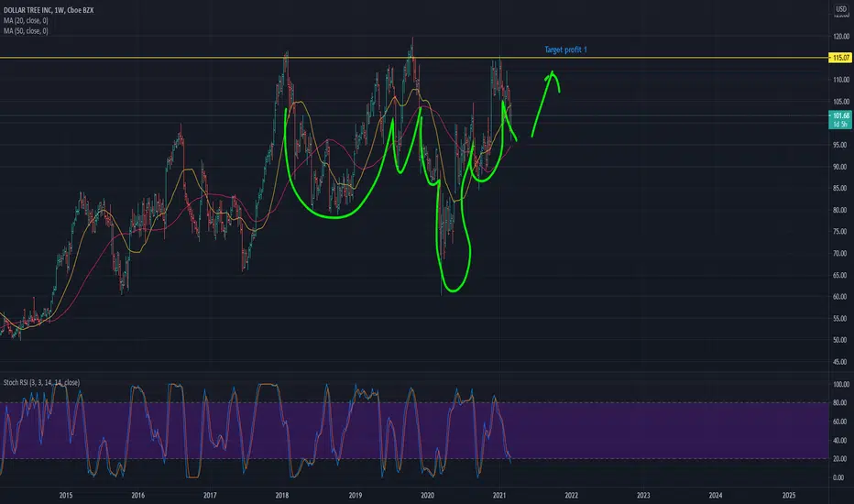Click the Stoch RSI (3, 3, 14, 14, close) legend
Image resolution: width=854 pixels, height=504 pixels.
(41, 382)
